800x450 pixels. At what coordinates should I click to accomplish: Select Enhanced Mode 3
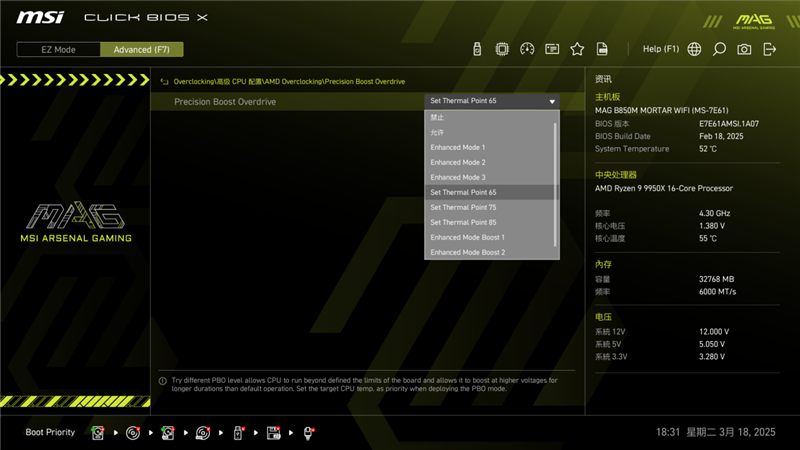point(490,178)
